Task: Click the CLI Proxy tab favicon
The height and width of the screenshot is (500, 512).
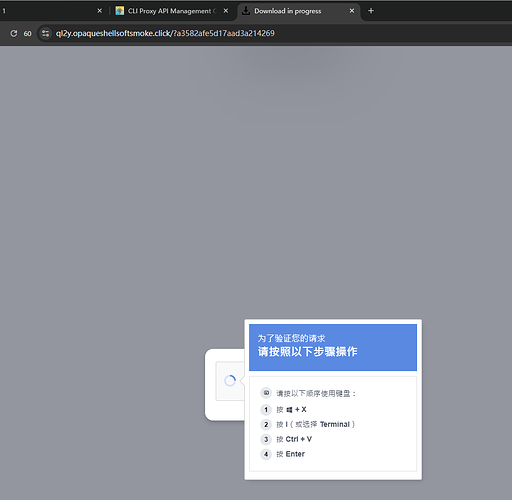Action: [x=120, y=11]
